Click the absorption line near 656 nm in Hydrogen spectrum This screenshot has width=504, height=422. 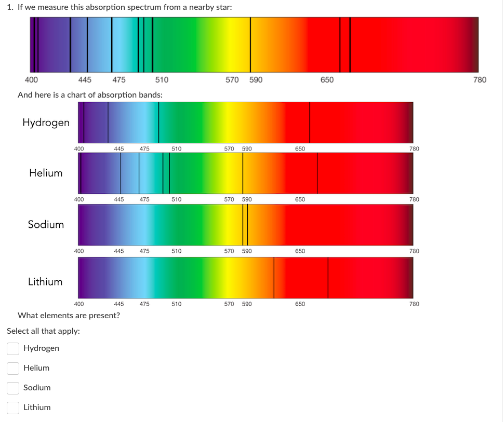coord(310,122)
